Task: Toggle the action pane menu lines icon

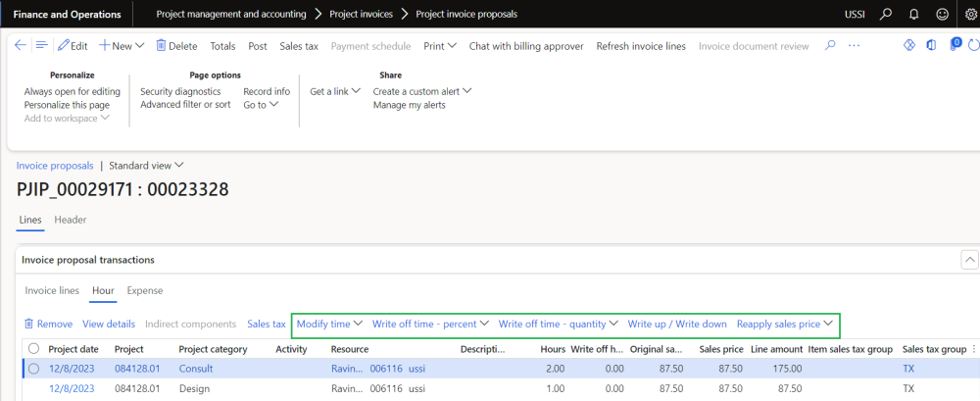Action: pos(41,46)
